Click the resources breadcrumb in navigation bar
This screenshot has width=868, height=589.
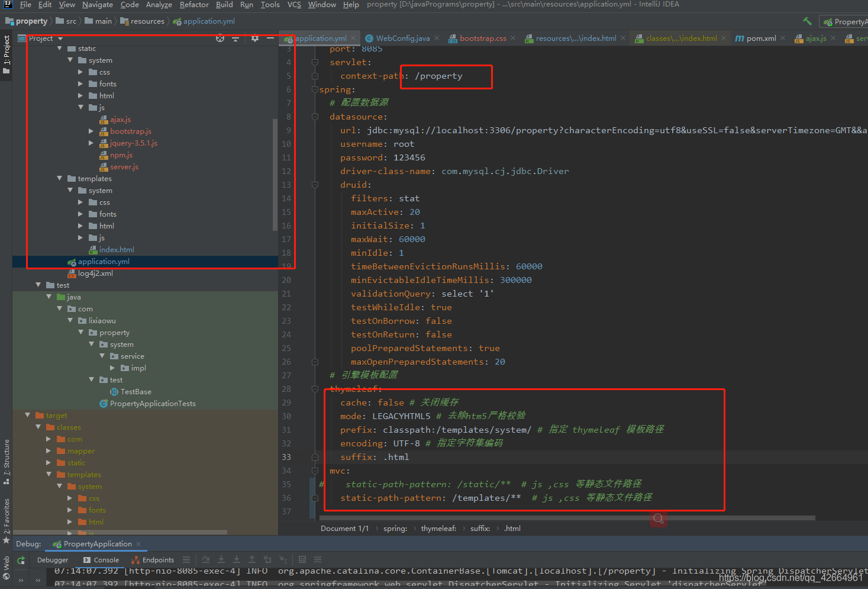(143, 21)
